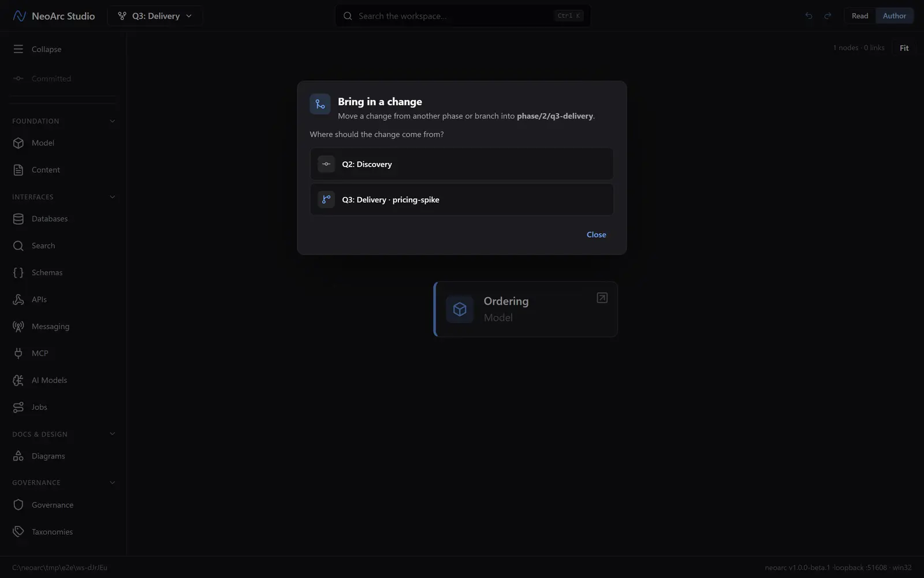The height and width of the screenshot is (578, 924).
Task: Open the Q3: Delivery phase dropdown
Action: [x=155, y=16]
